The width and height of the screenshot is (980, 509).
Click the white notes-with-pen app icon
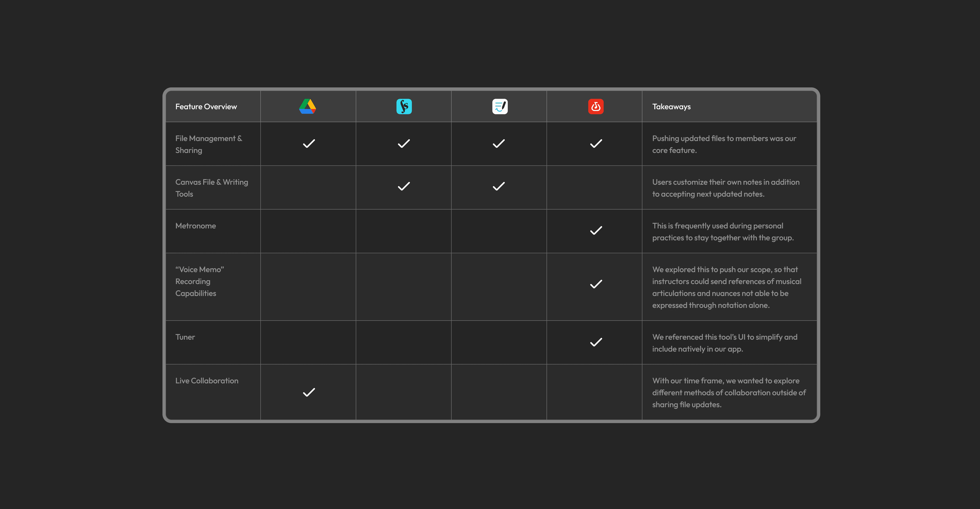click(x=500, y=107)
